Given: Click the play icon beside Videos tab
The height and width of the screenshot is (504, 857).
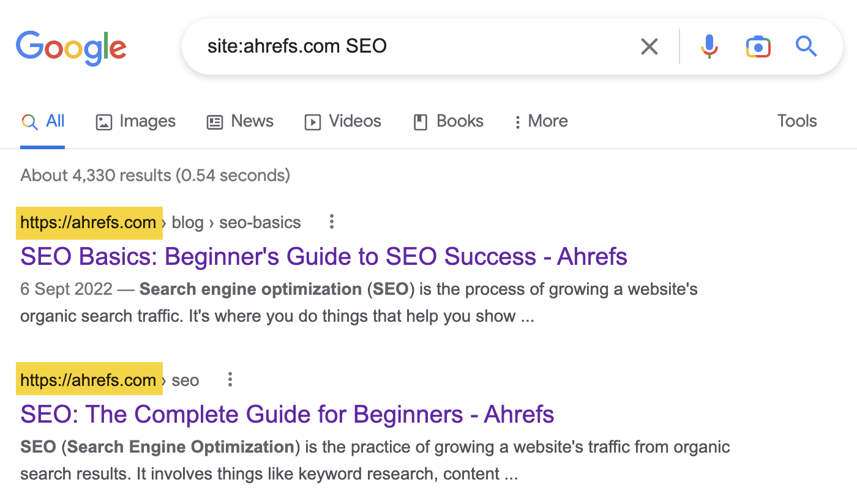Looking at the screenshot, I should pyautogui.click(x=312, y=122).
